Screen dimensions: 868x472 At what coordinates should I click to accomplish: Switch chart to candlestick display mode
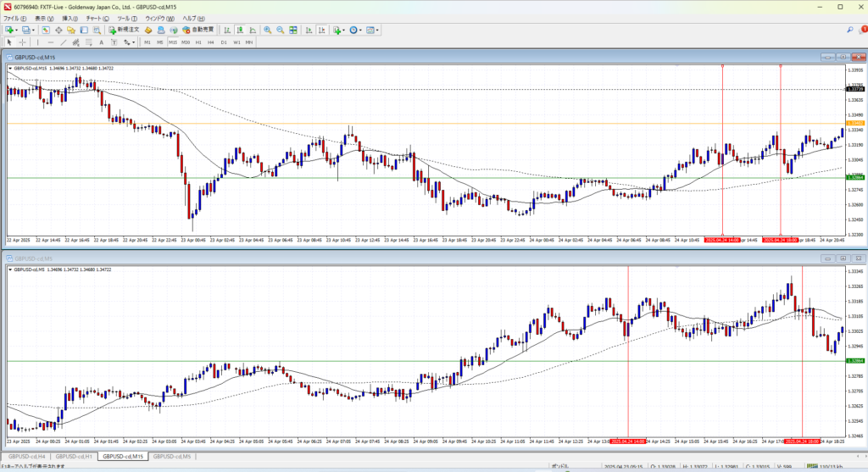(x=241, y=30)
